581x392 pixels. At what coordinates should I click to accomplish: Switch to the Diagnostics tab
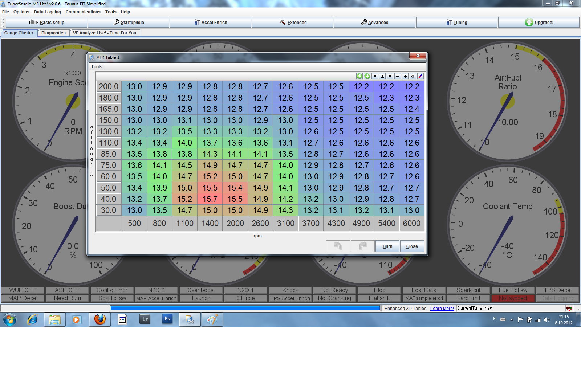tap(53, 33)
